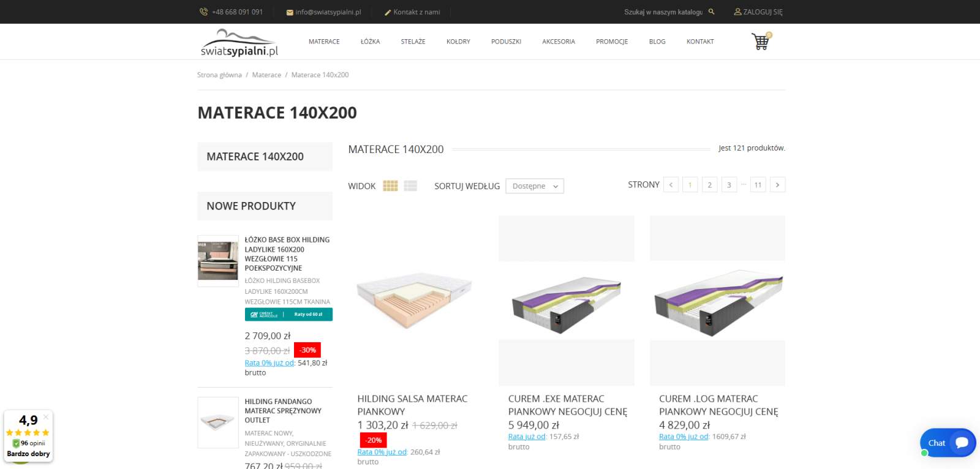Screen dimensions: 980x469
Task: Open PROMOCJE menu item
Action: tap(612, 42)
